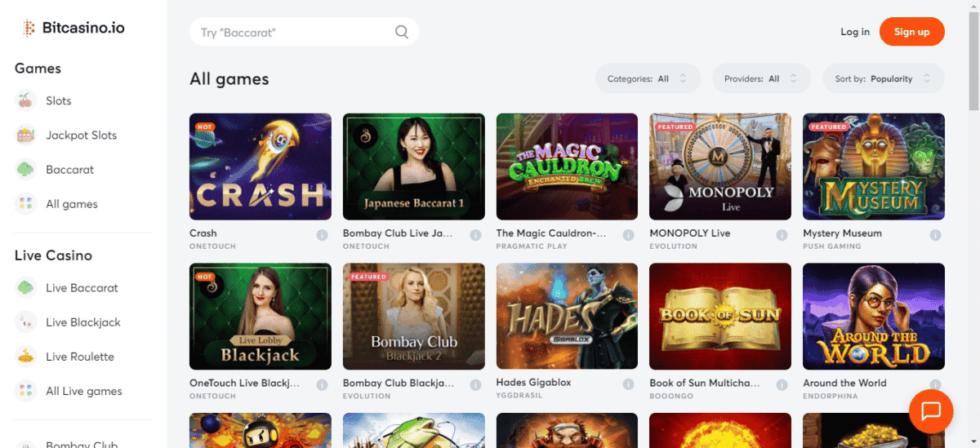Click the Live Roulette icon
The height and width of the screenshot is (448, 980).
26,357
